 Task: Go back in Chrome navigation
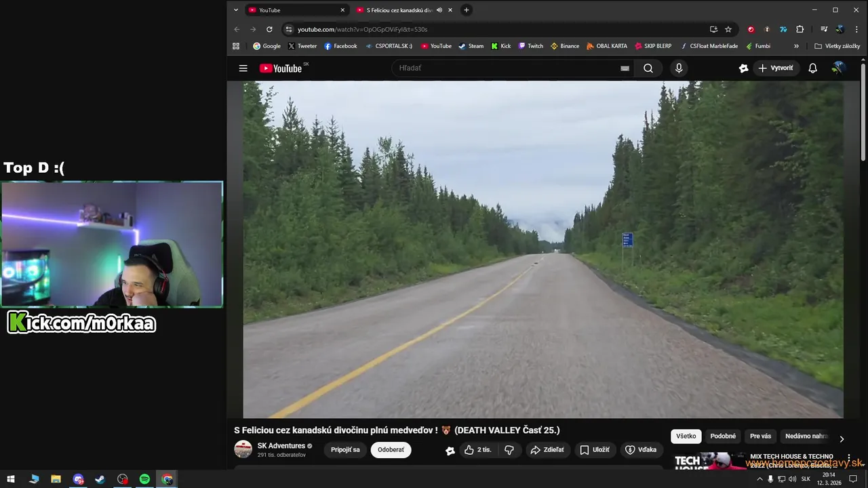pos(237,29)
